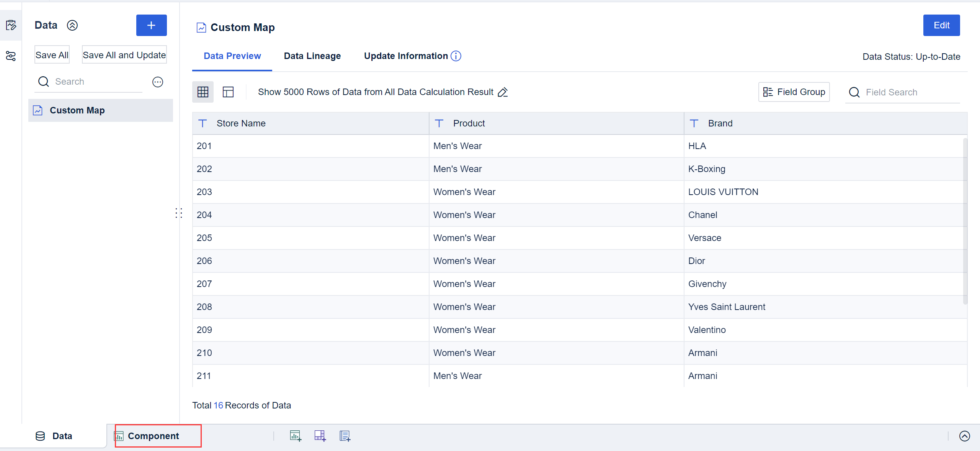Select the Brand column header
The image size is (980, 451).
pos(826,123)
